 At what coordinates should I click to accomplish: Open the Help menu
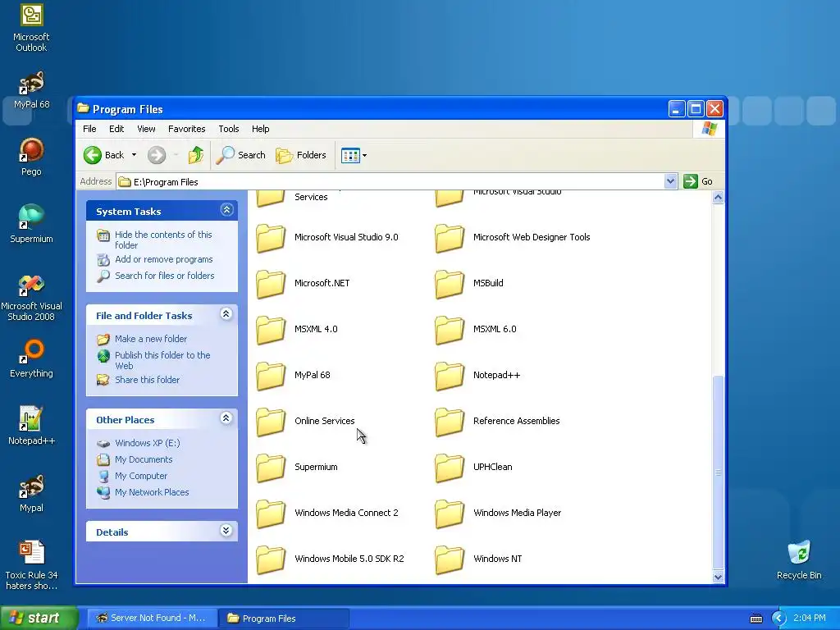pos(260,129)
